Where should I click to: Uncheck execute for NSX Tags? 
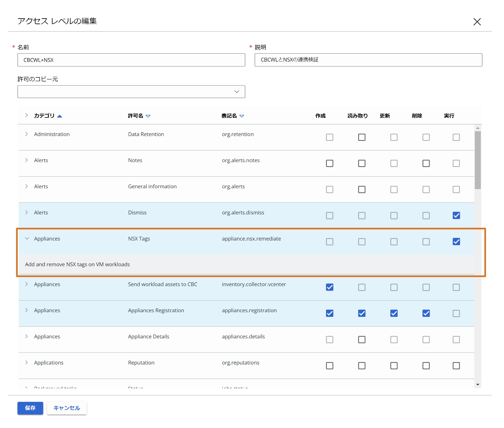[456, 242]
